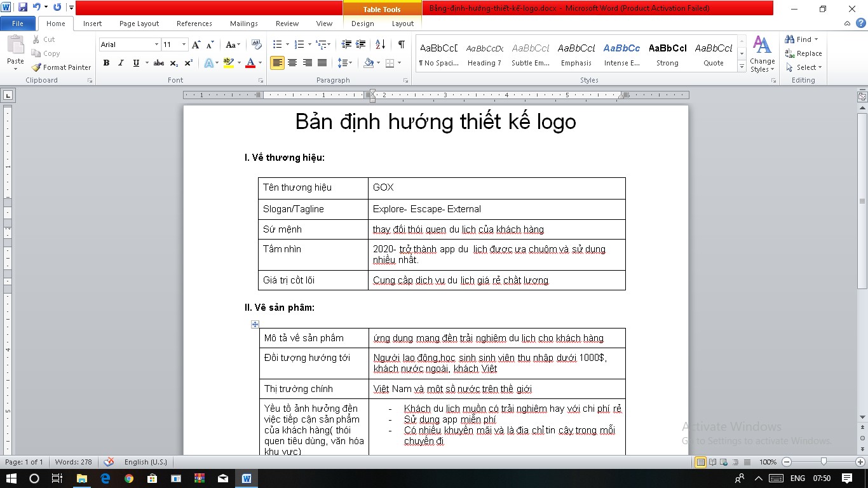The image size is (868, 488).
Task: Click Format Painter
Action: pos(61,67)
